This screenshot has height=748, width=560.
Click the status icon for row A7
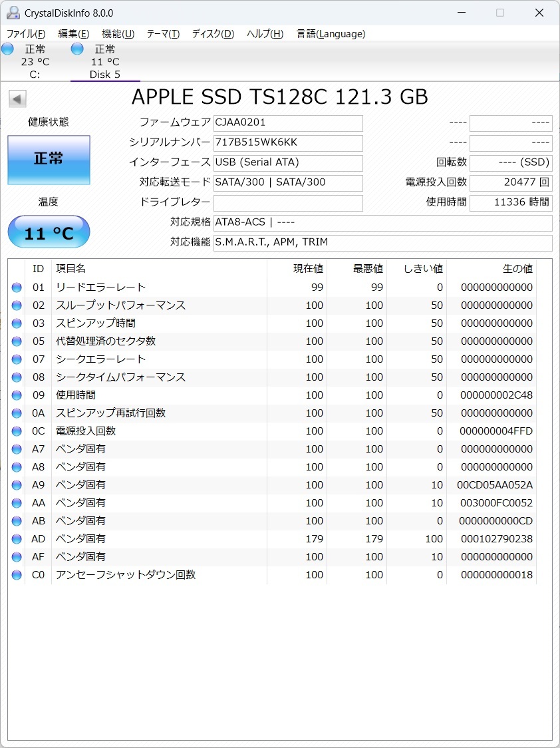pos(17,449)
